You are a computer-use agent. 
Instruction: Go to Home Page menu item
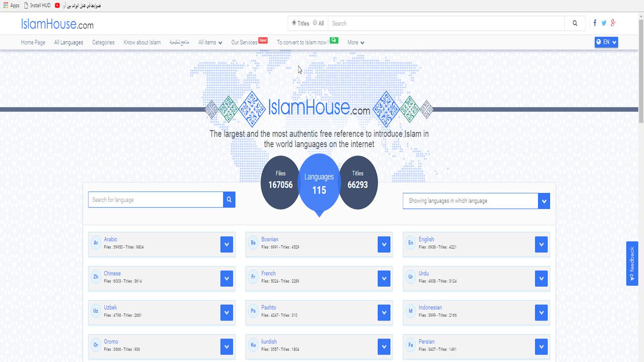[x=33, y=42]
